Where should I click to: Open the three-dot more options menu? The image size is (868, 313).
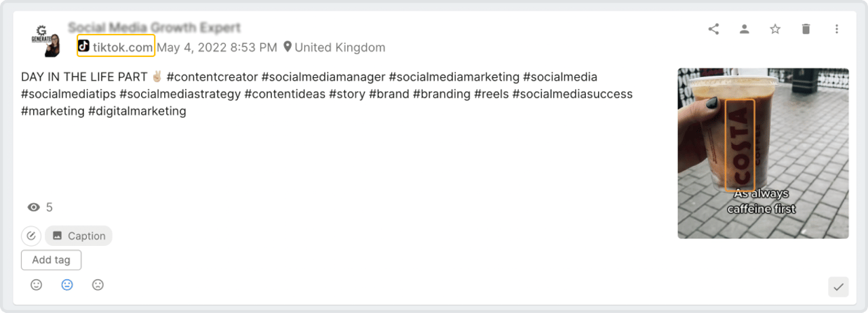[x=837, y=29]
